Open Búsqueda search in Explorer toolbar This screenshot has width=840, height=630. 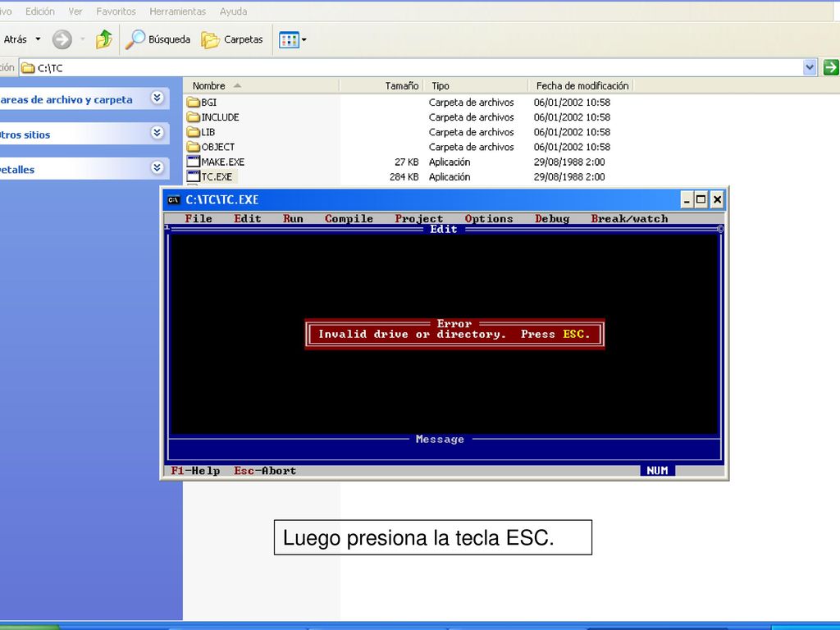pos(158,39)
